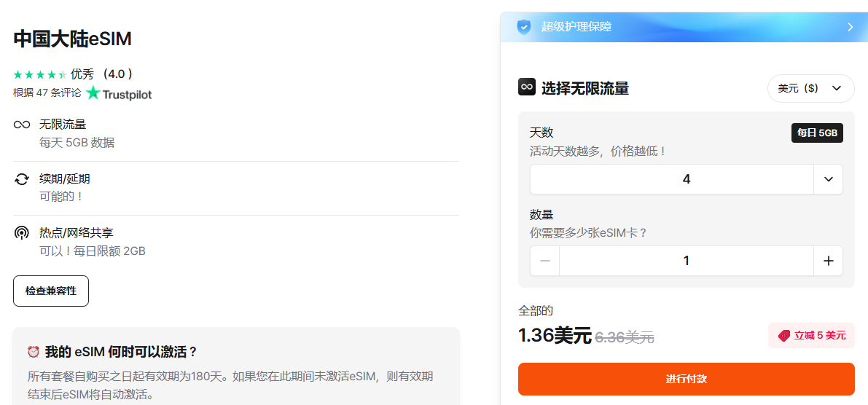Expand the 超级护理保障 banner chevron
Viewport: 868px width, 405px height.
click(x=850, y=27)
